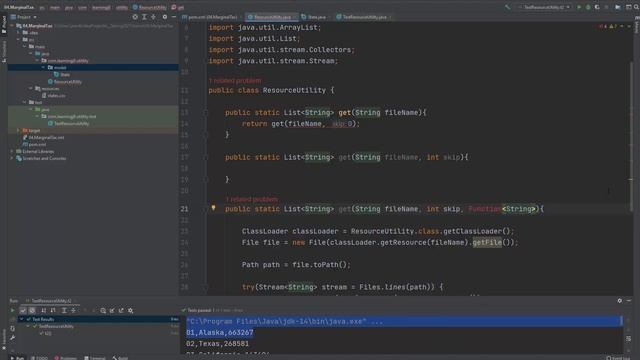Select the ResourceUtility.java editor tab
Image resolution: width=640 pixels, height=360 pixels.
point(271,17)
